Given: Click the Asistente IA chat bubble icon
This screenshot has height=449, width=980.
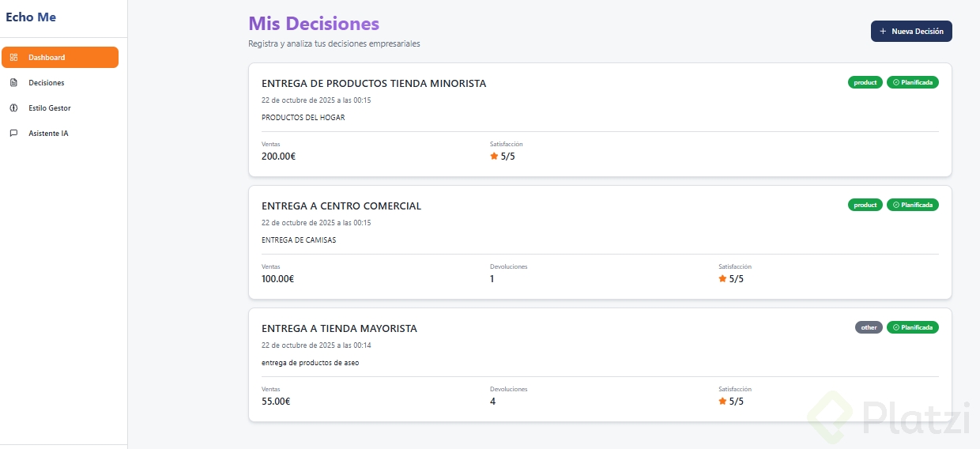Looking at the screenshot, I should 13,134.
